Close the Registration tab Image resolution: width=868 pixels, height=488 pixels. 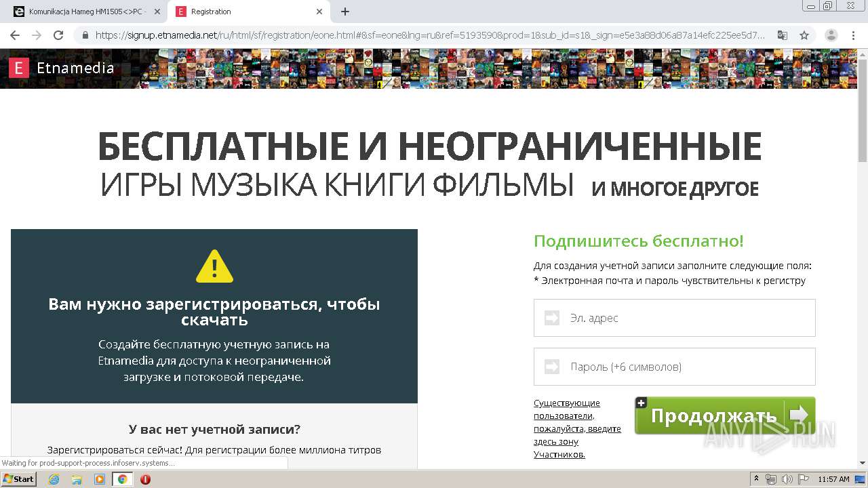click(320, 12)
